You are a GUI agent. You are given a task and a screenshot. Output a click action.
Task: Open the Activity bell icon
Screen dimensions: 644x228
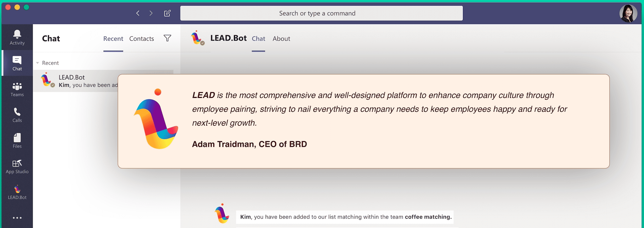coord(17,37)
